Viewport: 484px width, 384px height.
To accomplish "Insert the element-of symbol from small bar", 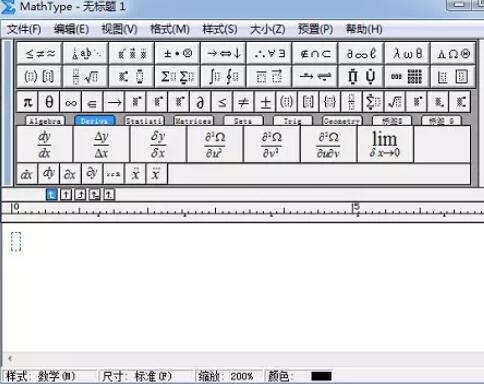I will tap(92, 102).
